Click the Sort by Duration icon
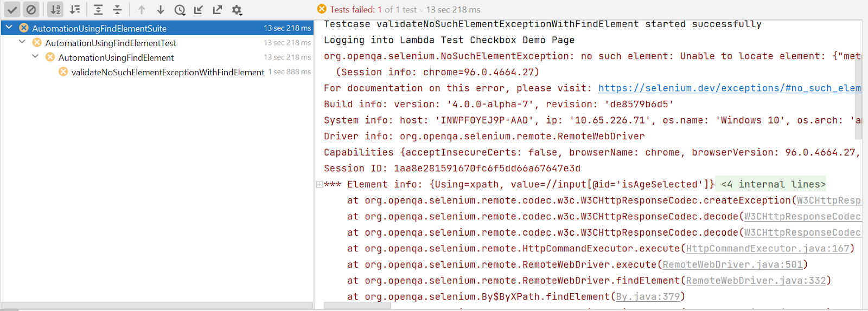The image size is (868, 311). 75,10
